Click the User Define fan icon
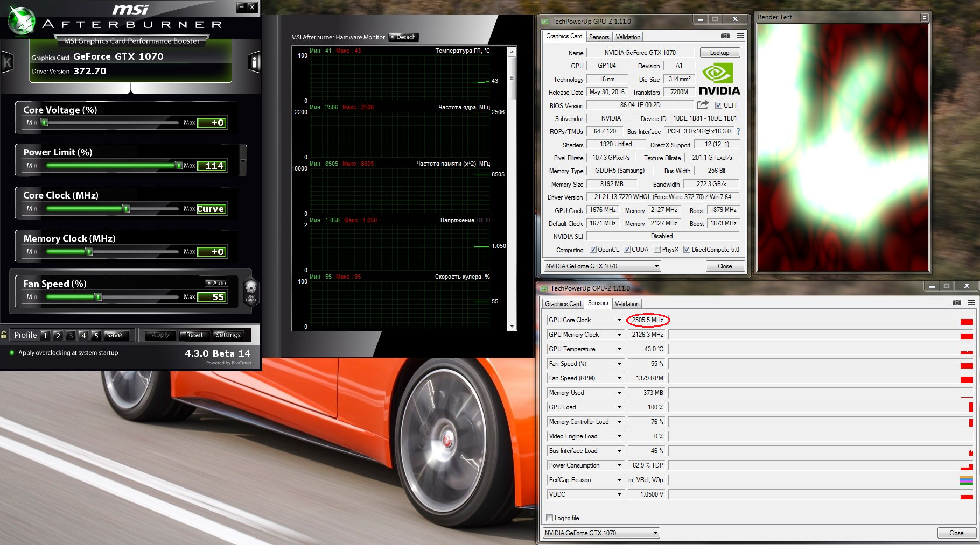The image size is (980, 545). (x=251, y=292)
